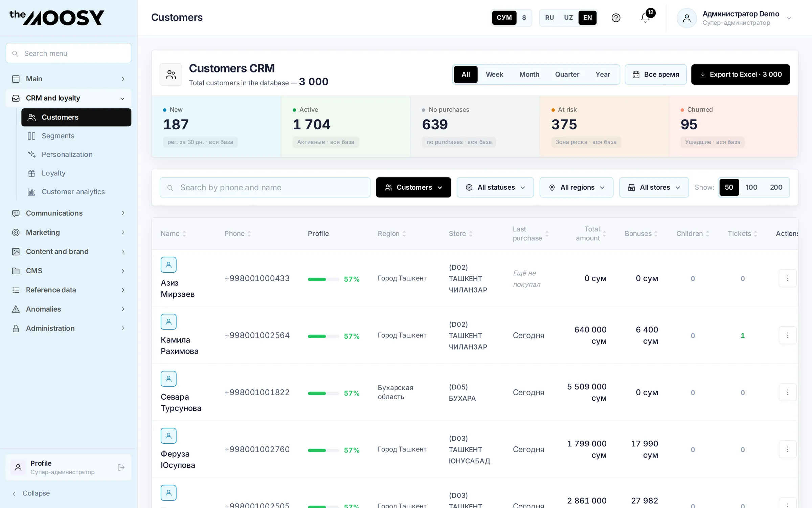This screenshot has height=508, width=812.
Task: Sort table by Name column arrows
Action: (184, 234)
